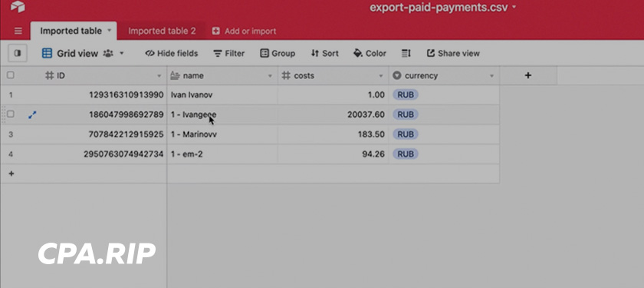Viewport: 644px width, 288px height.
Task: Select the costs cell 1.00
Action: pos(333,95)
